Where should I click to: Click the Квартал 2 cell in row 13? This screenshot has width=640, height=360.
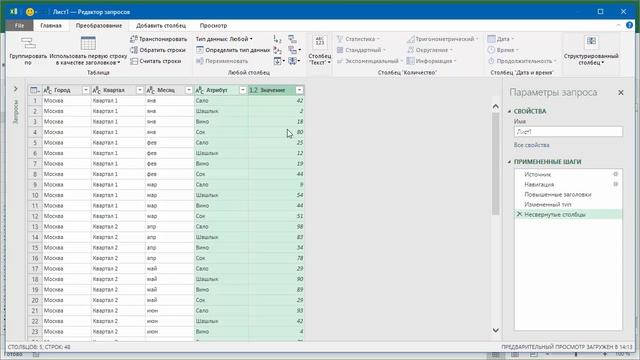pos(118,227)
